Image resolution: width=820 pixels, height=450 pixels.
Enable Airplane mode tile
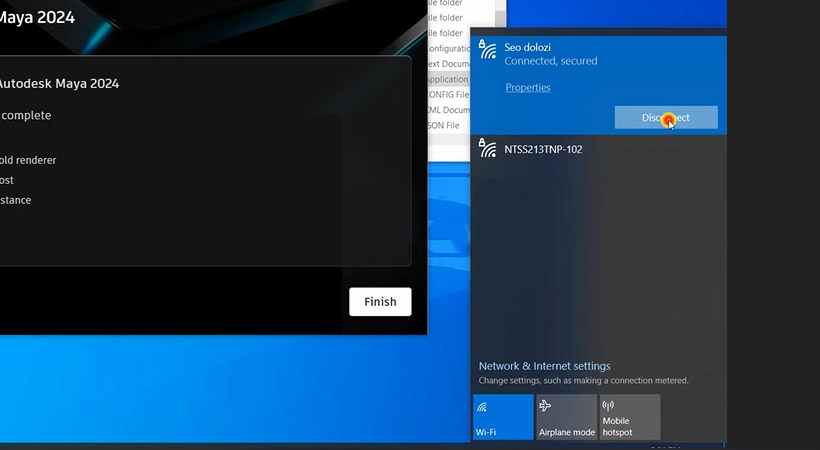click(x=566, y=417)
